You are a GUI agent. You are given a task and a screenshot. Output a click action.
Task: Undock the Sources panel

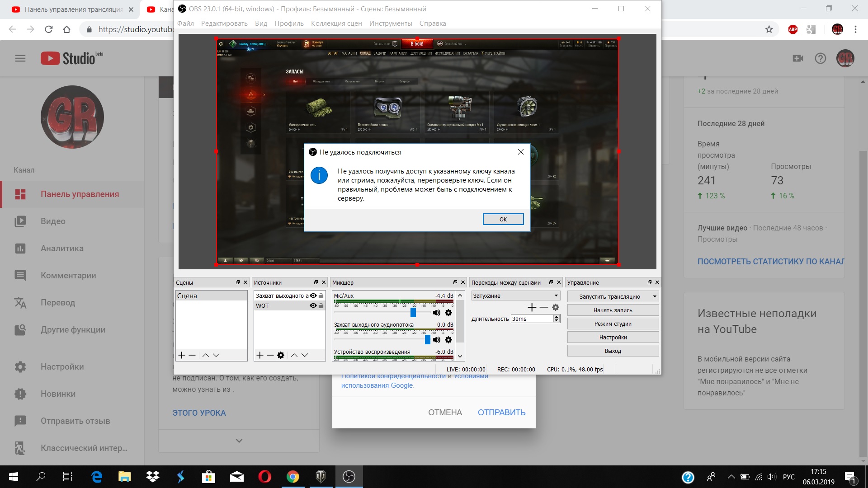316,282
